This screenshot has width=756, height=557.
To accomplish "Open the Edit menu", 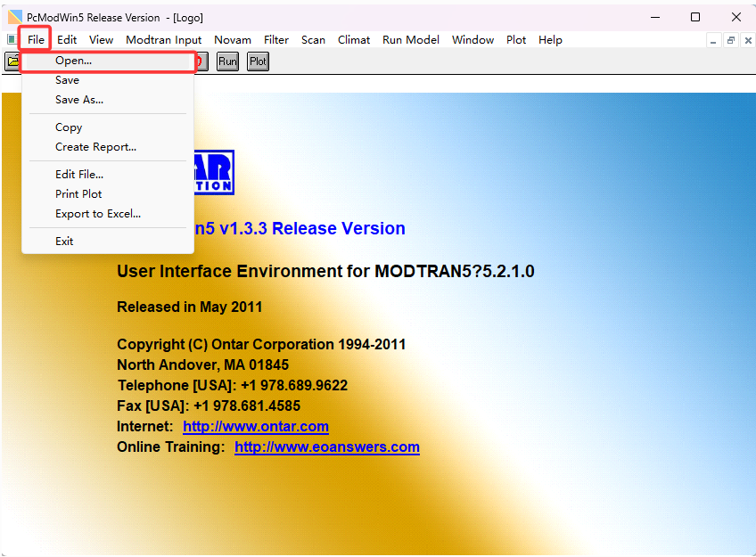I will click(67, 40).
